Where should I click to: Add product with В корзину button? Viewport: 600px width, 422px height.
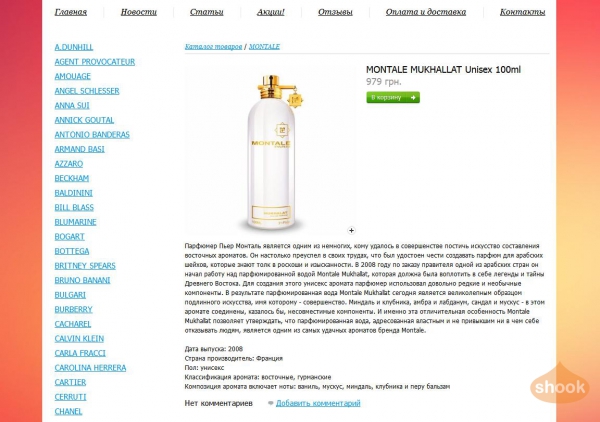pos(393,98)
